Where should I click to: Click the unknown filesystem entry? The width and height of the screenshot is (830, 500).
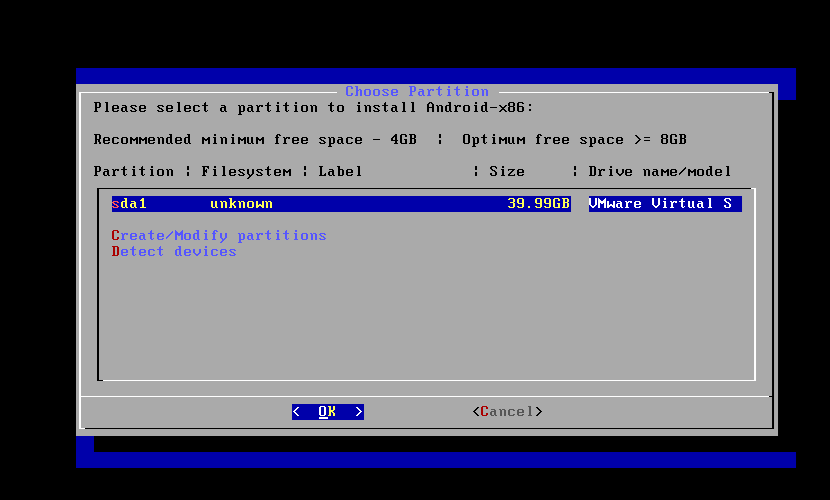(x=241, y=204)
